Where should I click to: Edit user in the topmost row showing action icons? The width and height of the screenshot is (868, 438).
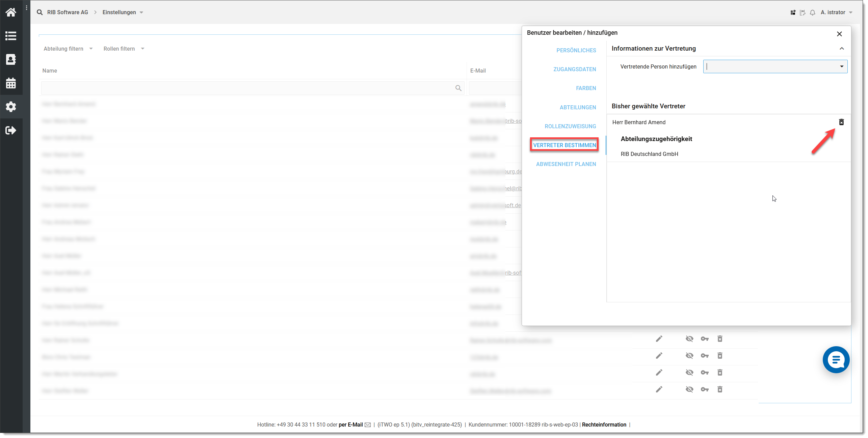point(659,339)
